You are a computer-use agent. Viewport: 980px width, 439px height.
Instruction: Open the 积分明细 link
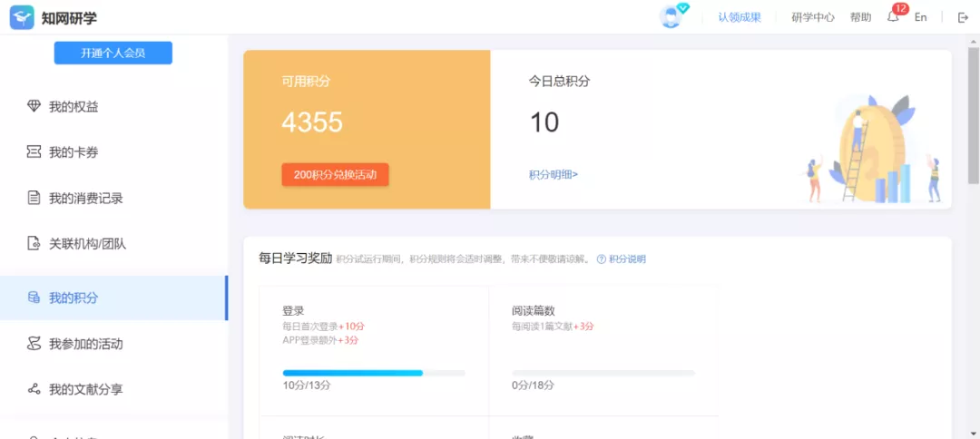(x=553, y=175)
